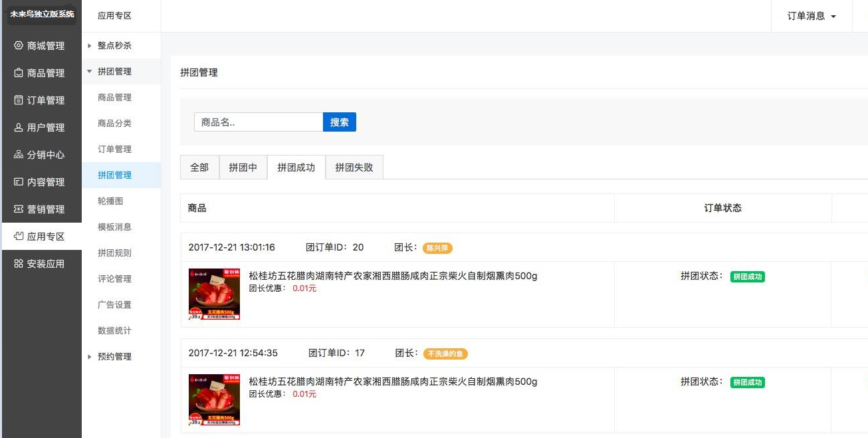Open 商品管理 in the dark sidebar
Viewport: 868px width, 438px height.
pyautogui.click(x=41, y=73)
